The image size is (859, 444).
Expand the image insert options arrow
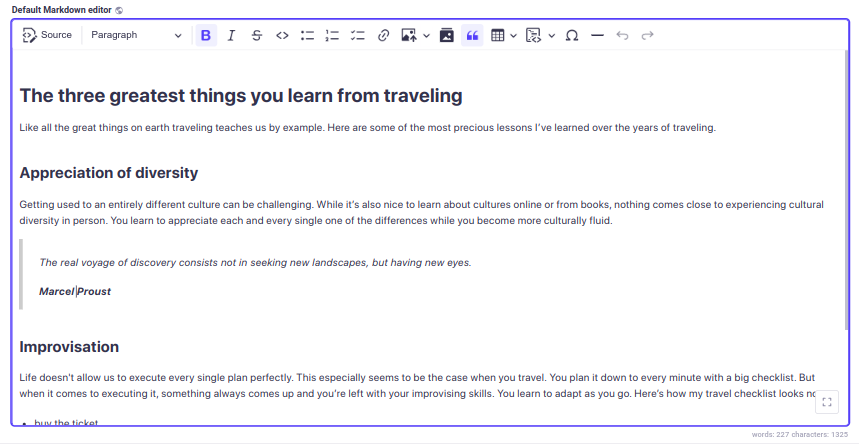(x=426, y=36)
